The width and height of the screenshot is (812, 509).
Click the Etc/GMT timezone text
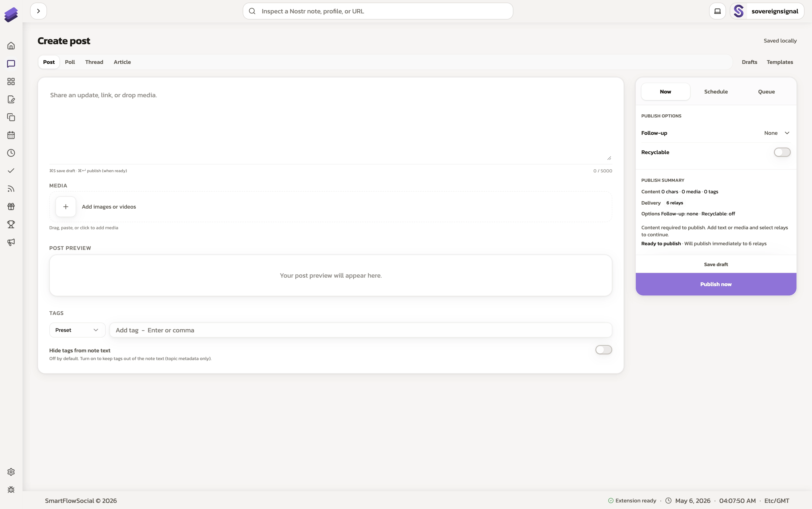(777, 501)
